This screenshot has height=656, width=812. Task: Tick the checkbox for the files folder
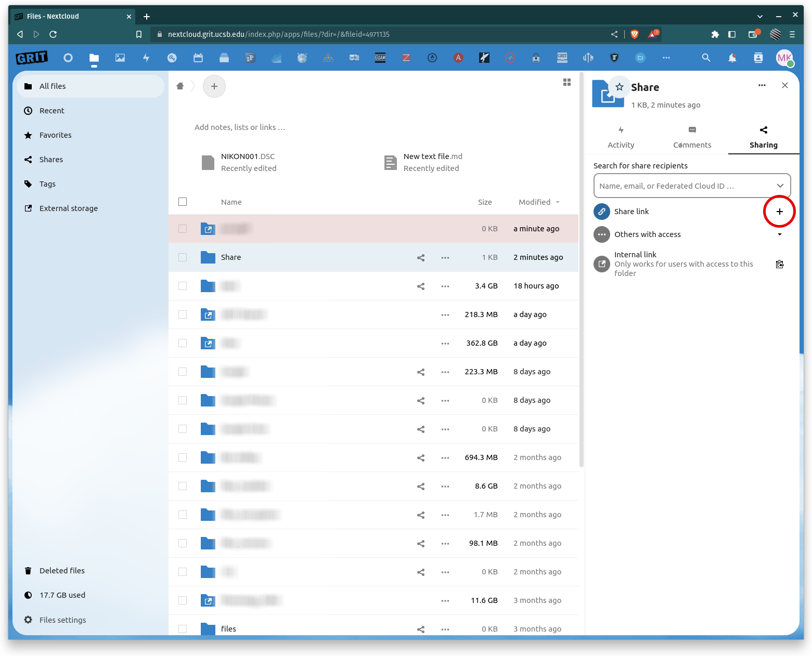(x=183, y=629)
